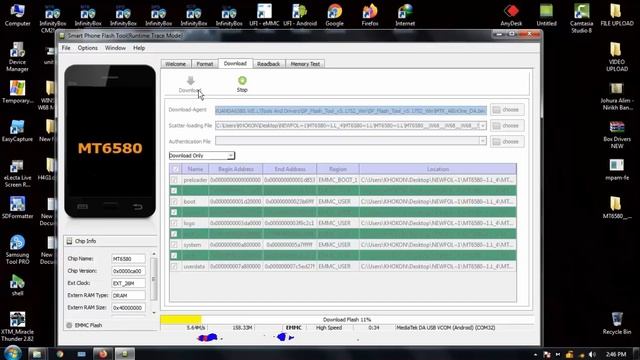Switch to the Format tab

(x=205, y=64)
